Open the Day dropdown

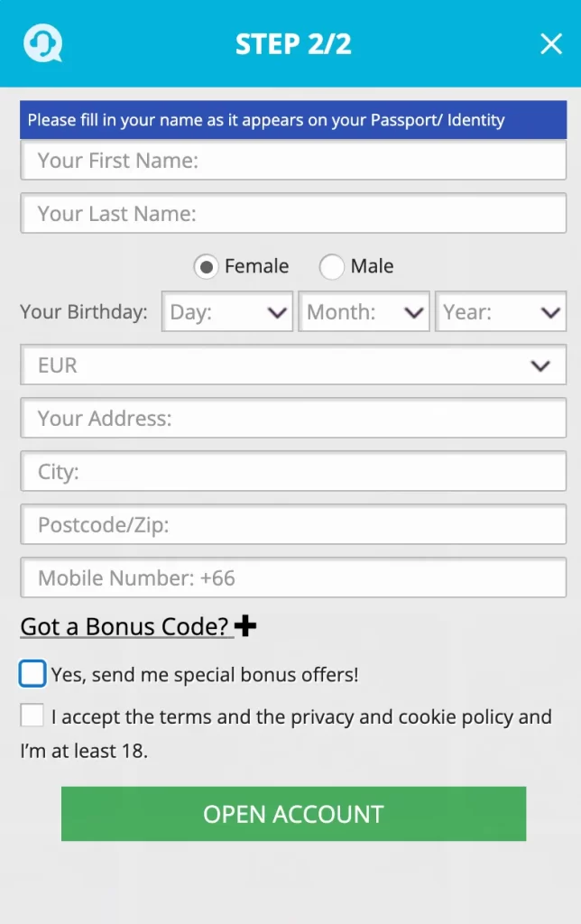(226, 311)
